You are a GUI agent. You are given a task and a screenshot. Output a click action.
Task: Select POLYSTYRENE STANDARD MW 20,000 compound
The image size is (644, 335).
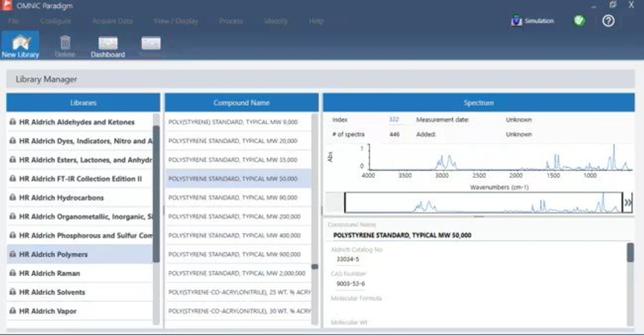238,141
